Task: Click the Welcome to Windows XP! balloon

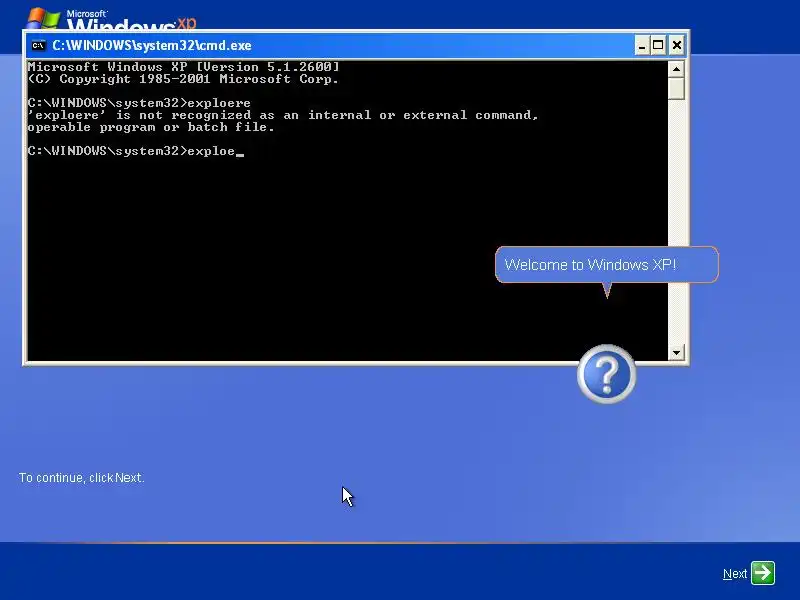Action: [607, 265]
